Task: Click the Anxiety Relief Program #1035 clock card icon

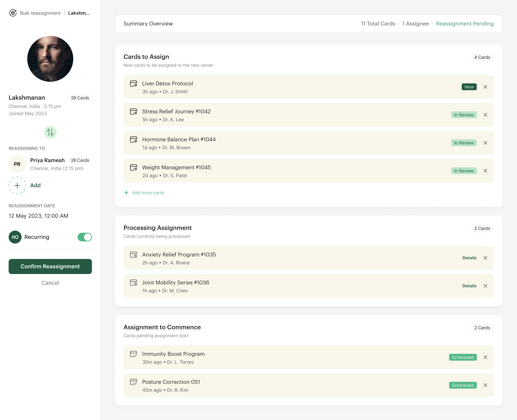Action: pos(134,255)
